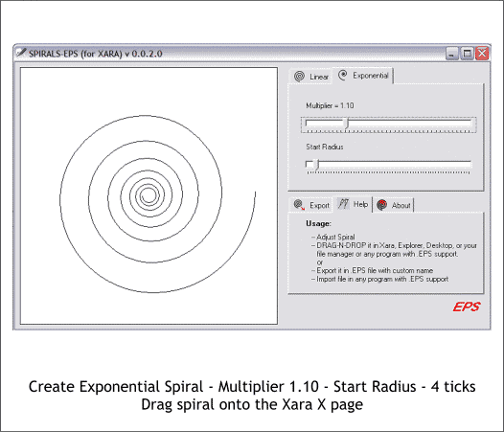Click the Export tab spiral icon
The width and height of the screenshot is (504, 432).
tap(299, 205)
